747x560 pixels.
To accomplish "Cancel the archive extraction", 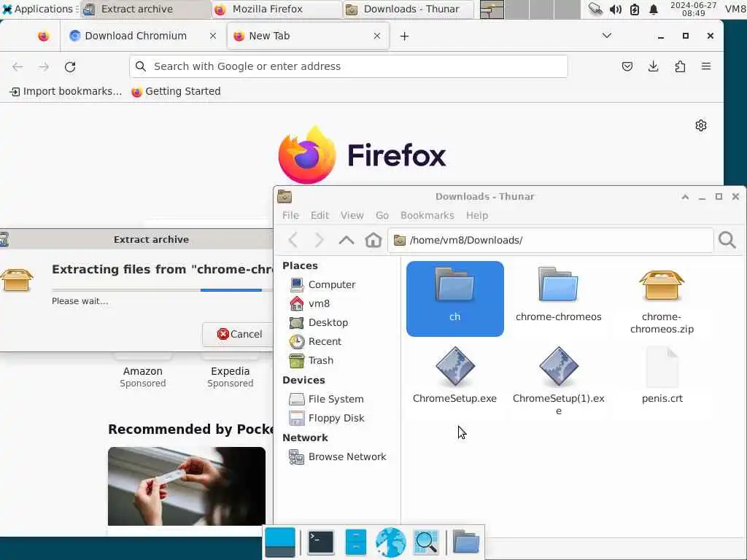I will click(239, 334).
